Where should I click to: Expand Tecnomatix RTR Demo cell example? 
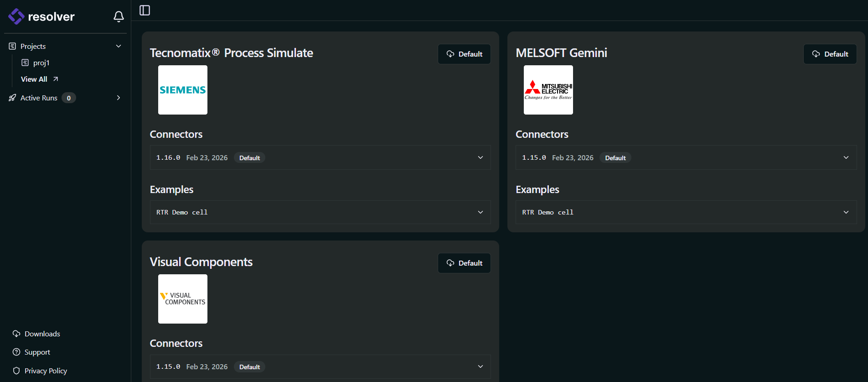pyautogui.click(x=320, y=212)
